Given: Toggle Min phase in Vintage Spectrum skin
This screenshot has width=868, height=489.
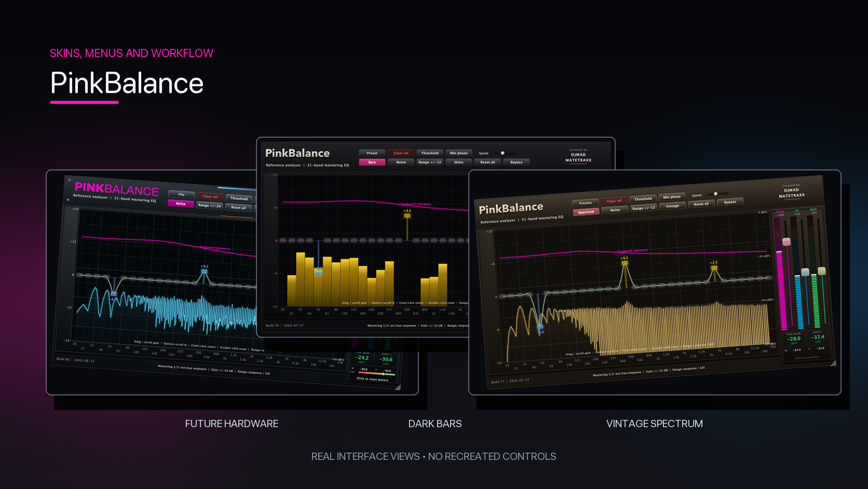Looking at the screenshot, I should pos(672,197).
